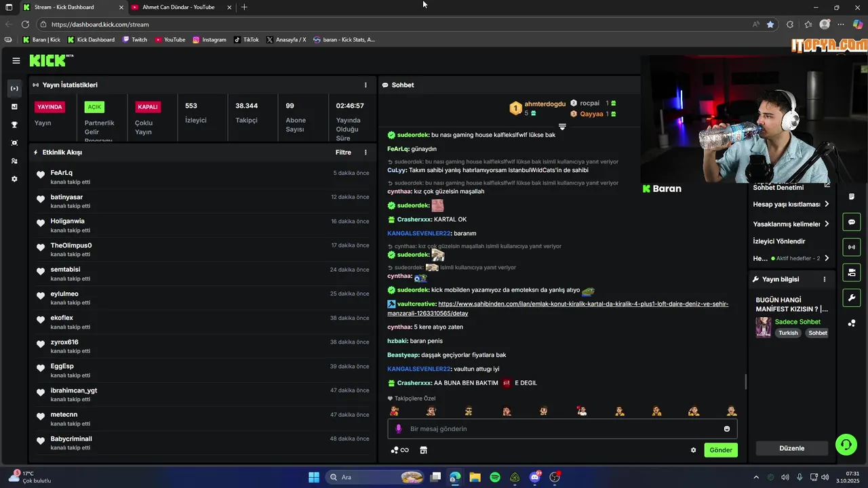
Task: Toggle the stream stats panel in right rail
Action: [851, 247]
